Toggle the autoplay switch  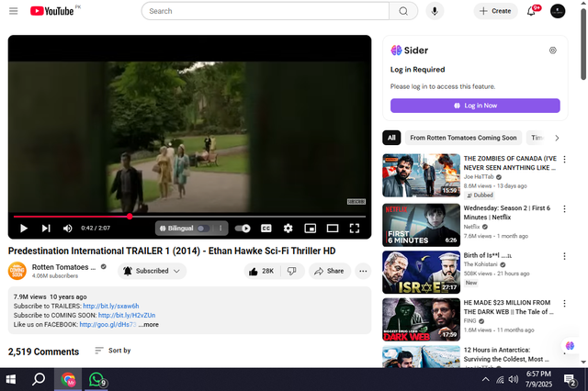point(243,228)
